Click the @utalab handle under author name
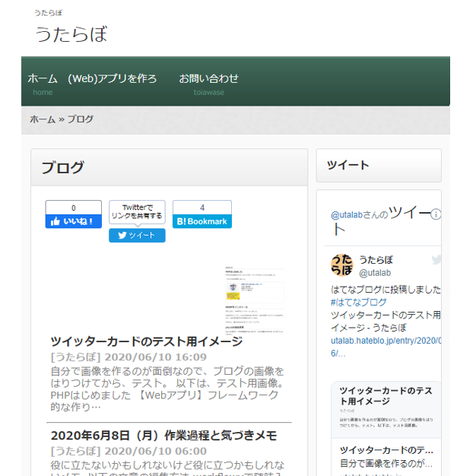Screen dimensions: 476x476 [x=375, y=273]
